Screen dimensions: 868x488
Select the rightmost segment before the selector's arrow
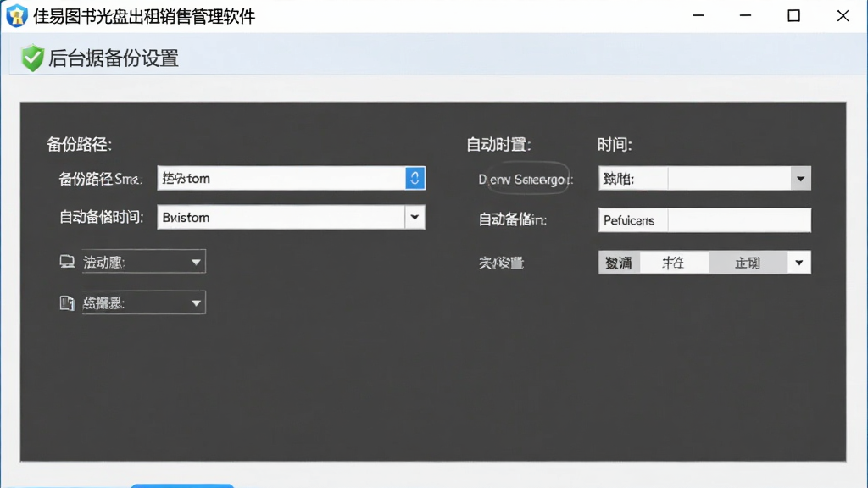[x=748, y=263]
